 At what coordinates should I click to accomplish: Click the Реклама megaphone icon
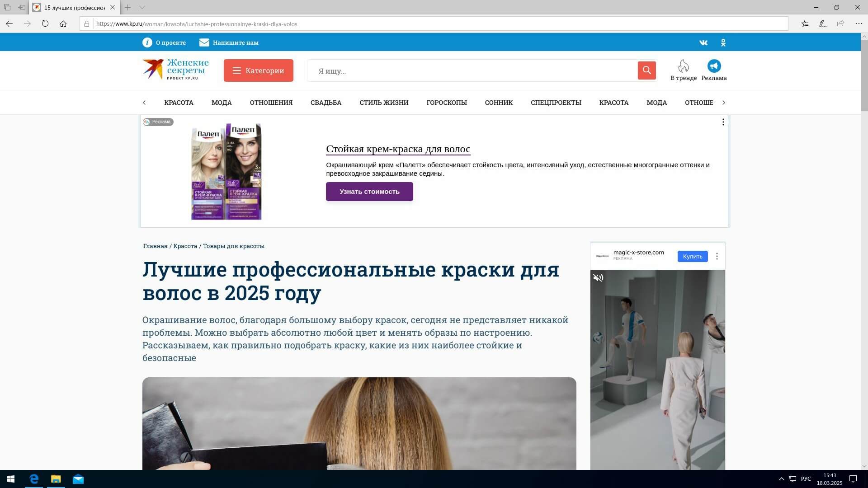[714, 66]
